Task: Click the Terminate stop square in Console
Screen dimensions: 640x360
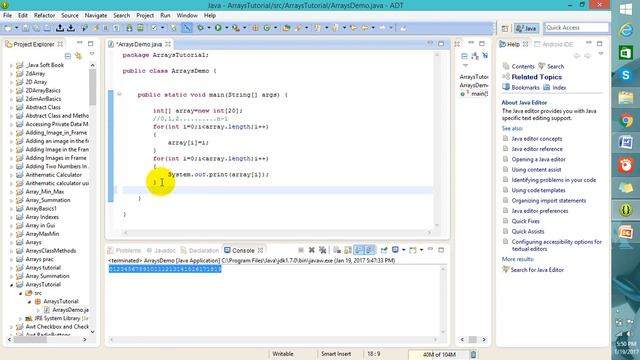Action: (x=301, y=250)
